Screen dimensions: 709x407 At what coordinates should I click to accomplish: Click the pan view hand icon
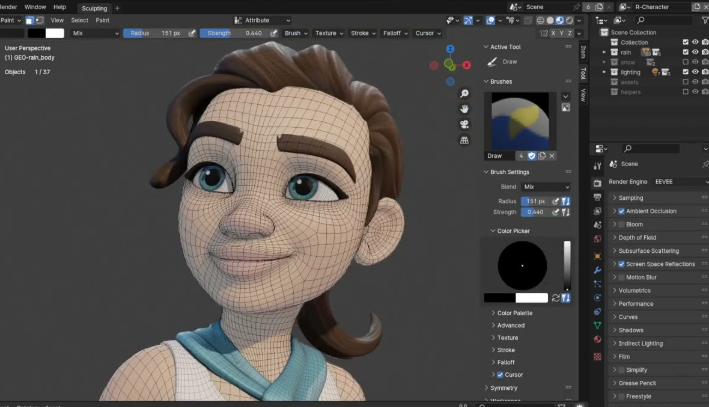(x=465, y=108)
